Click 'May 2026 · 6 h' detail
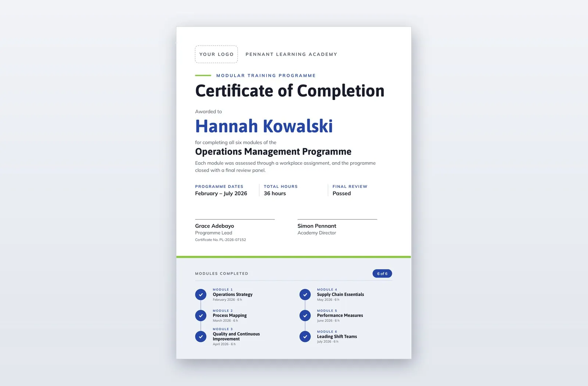 (x=328, y=300)
